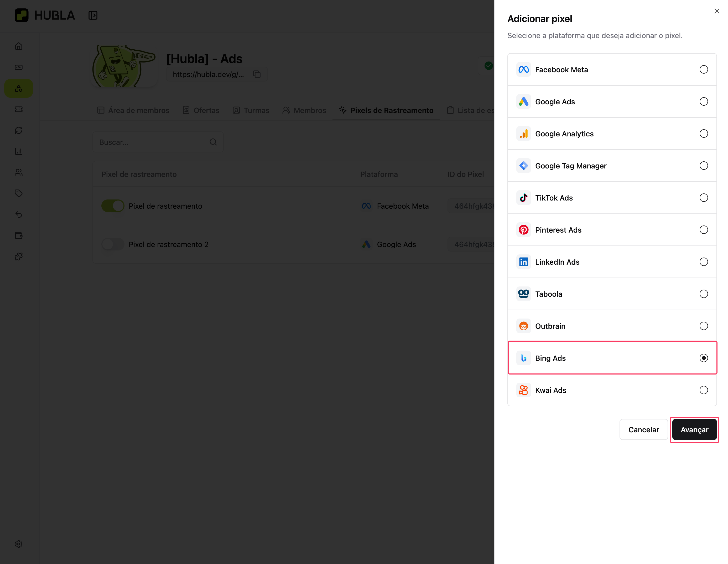Click the tag icon in the sidebar
This screenshot has width=728, height=564.
pyautogui.click(x=19, y=193)
